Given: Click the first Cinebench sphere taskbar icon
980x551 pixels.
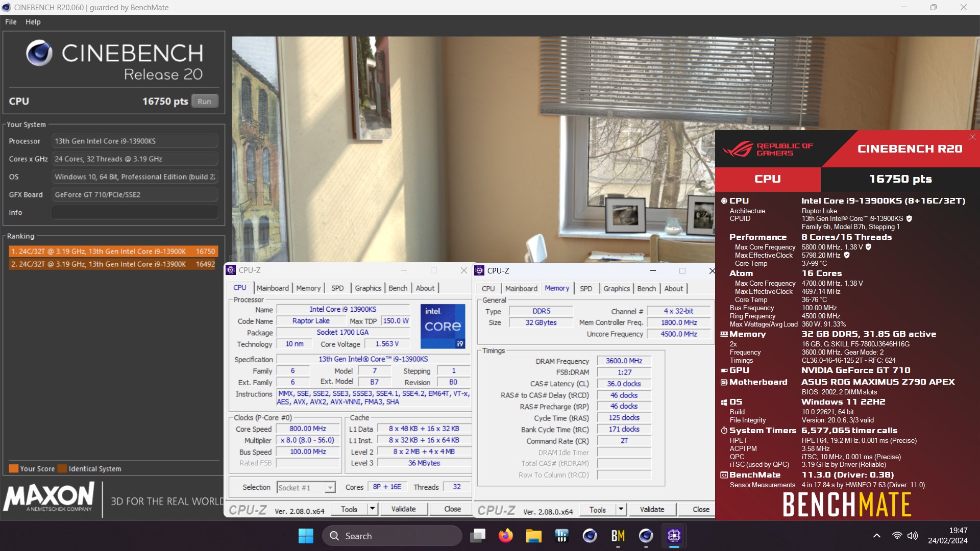Looking at the screenshot, I should pyautogui.click(x=590, y=536).
